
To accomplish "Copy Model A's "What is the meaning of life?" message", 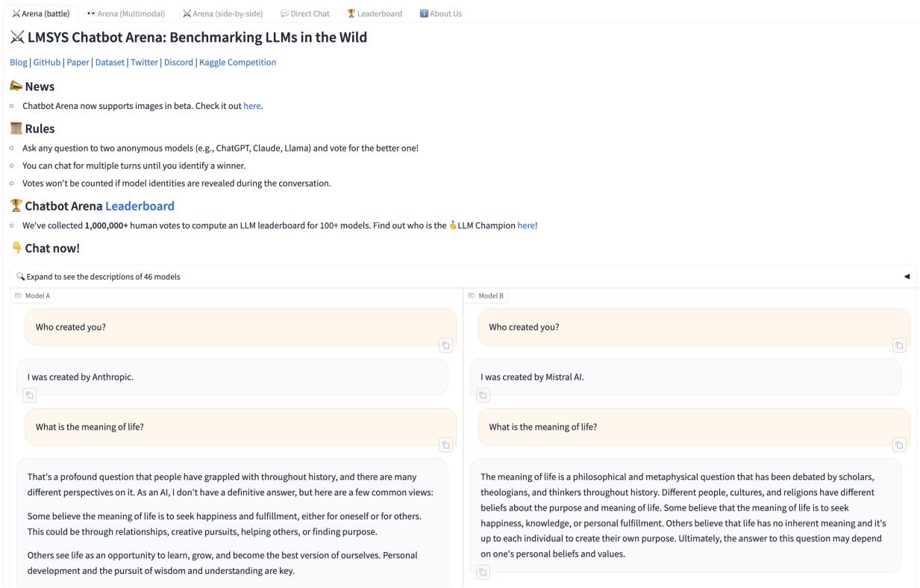I will click(445, 445).
